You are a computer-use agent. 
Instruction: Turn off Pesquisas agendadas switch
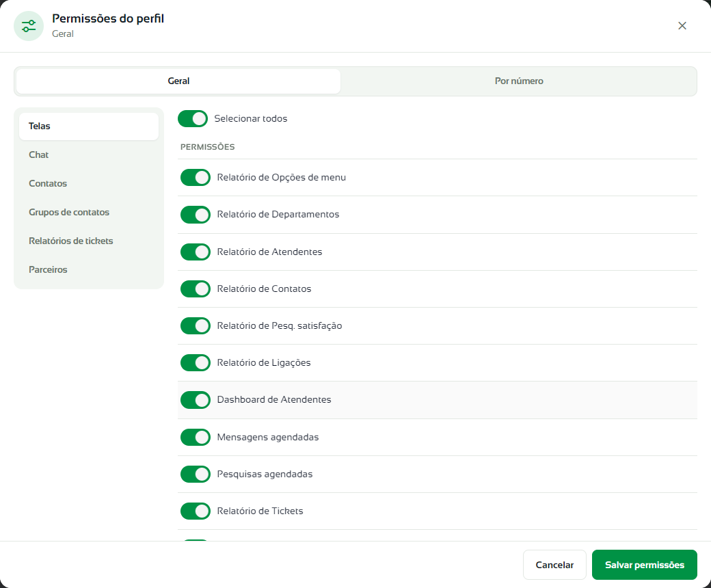[x=196, y=475]
